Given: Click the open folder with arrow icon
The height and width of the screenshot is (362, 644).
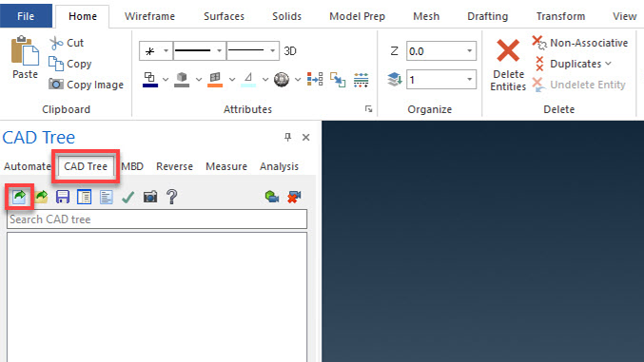Looking at the screenshot, I should pos(41,197).
